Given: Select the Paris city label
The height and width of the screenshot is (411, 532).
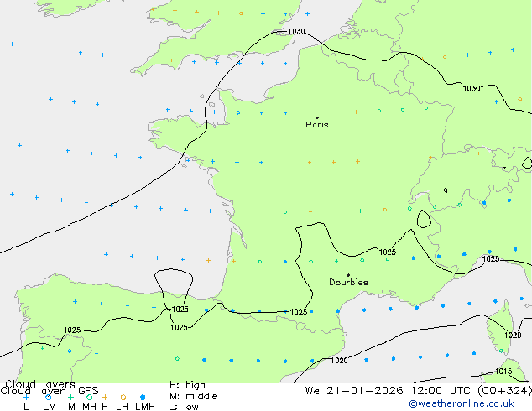Looking at the screenshot, I should [x=317, y=125].
